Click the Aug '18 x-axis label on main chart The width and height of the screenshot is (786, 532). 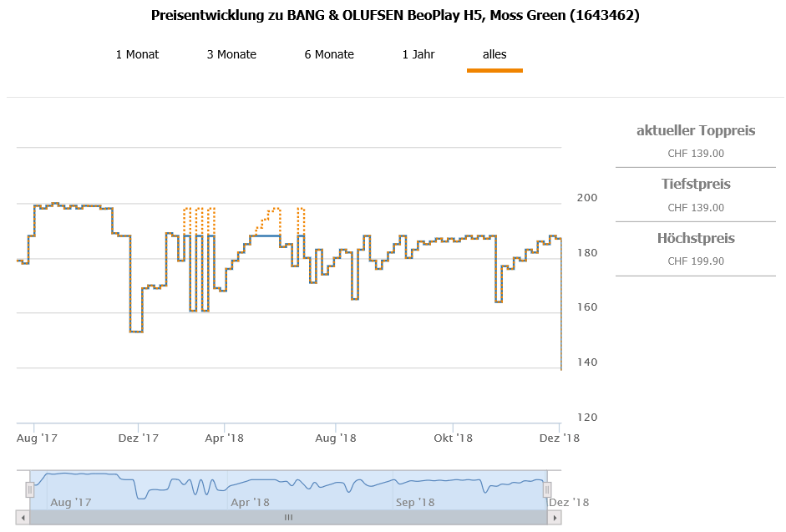337,438
